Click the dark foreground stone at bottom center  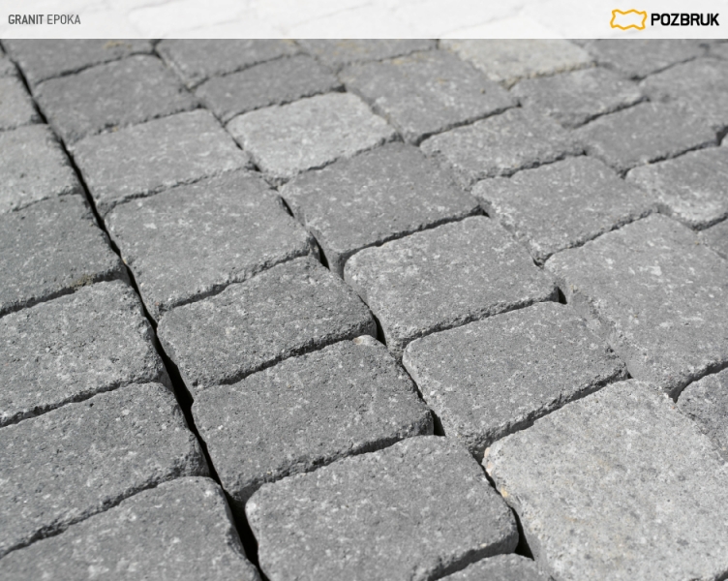[x=378, y=513]
